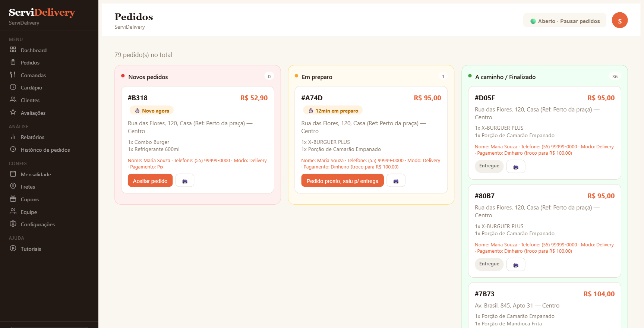Click the Em preparo column header
The height and width of the screenshot is (328, 644).
click(x=317, y=77)
